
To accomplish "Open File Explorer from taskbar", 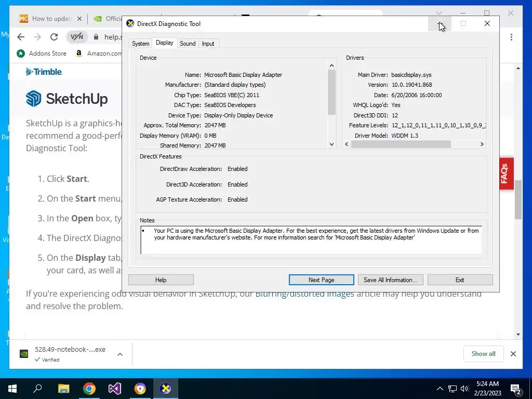I will point(63,389).
